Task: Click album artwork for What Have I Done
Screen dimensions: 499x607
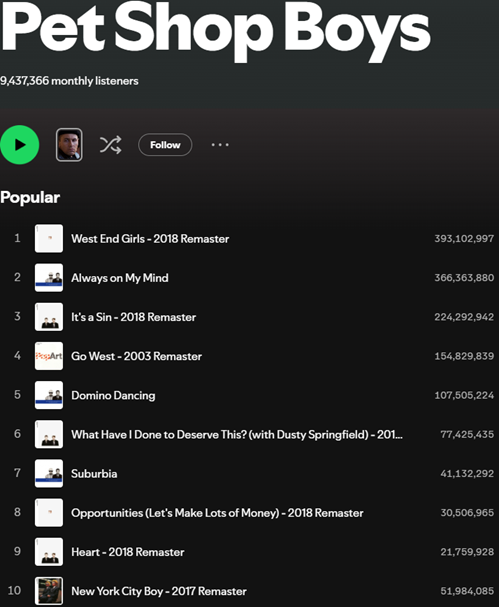Action: pyautogui.click(x=49, y=434)
